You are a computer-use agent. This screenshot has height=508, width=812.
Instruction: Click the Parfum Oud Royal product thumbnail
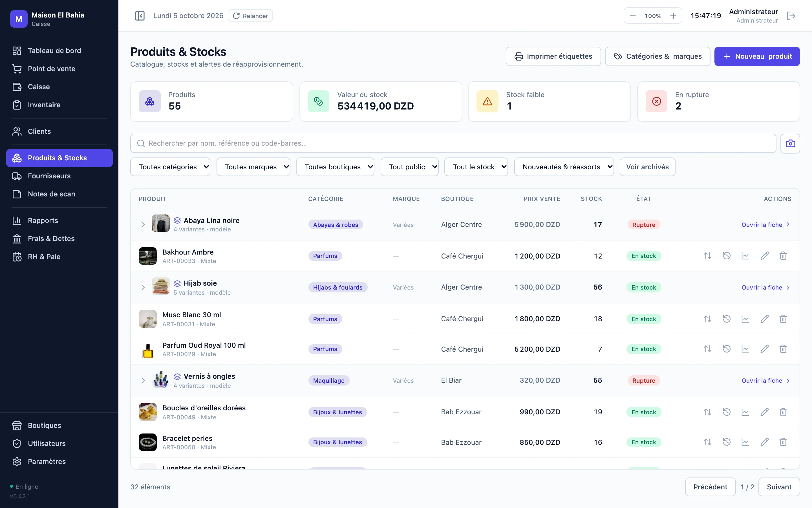pyautogui.click(x=148, y=349)
